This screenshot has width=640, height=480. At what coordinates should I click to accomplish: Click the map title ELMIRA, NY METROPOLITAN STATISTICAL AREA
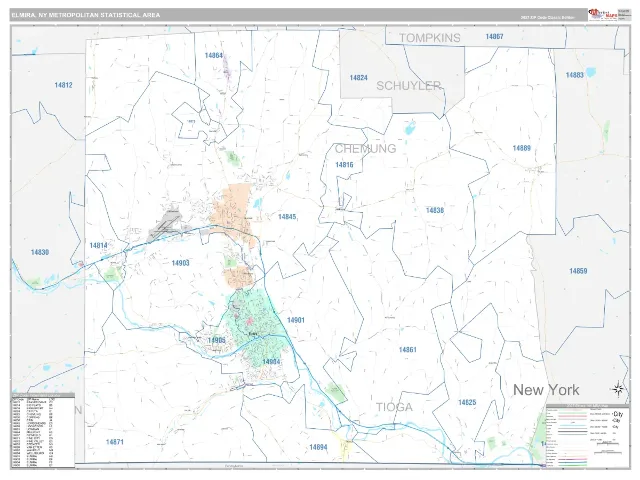(86, 15)
